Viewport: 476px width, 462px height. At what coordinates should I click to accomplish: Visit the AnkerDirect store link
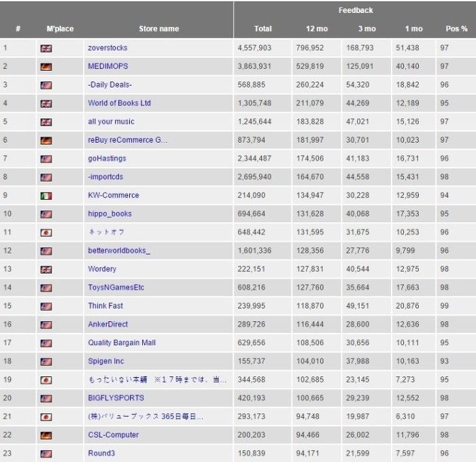tap(107, 324)
